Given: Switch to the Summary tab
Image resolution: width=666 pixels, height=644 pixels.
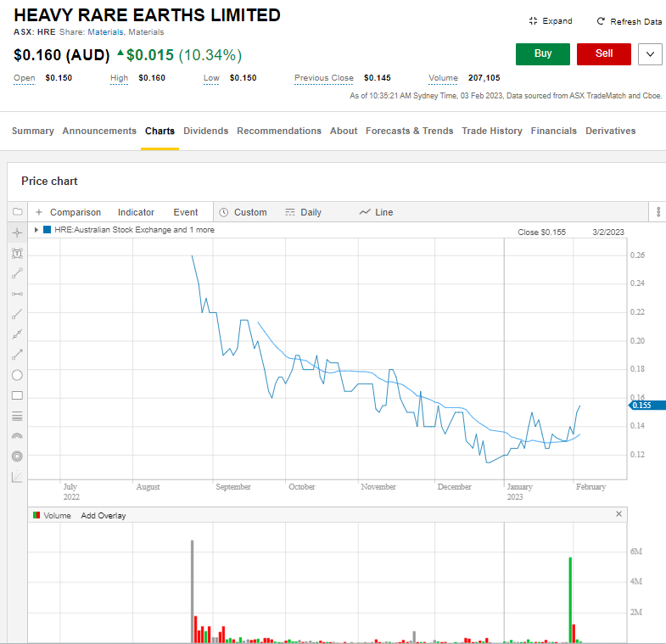Looking at the screenshot, I should [x=33, y=131].
